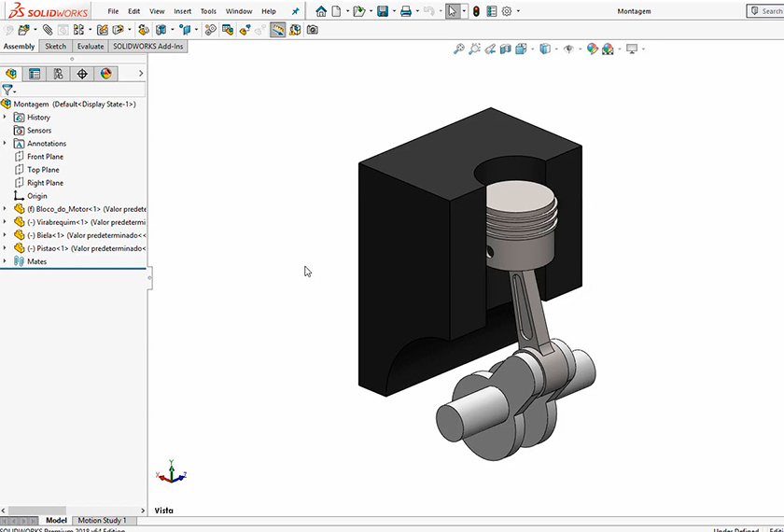Pin the menu bar with pushpin
Viewport: 784px width, 532px height.
point(296,11)
